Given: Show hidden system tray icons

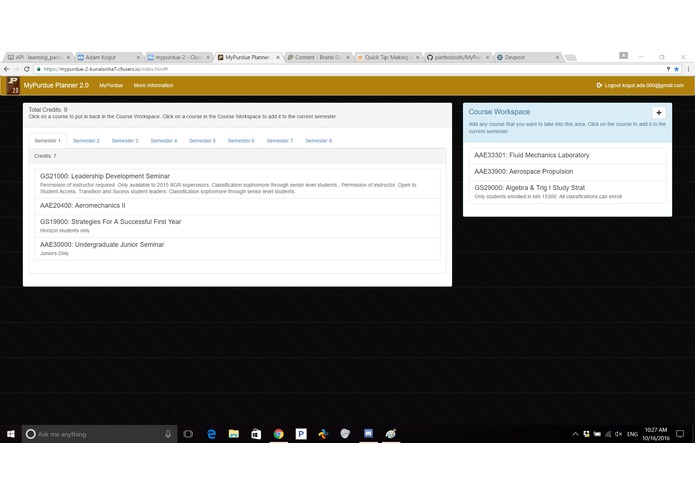Looking at the screenshot, I should pyautogui.click(x=575, y=434).
